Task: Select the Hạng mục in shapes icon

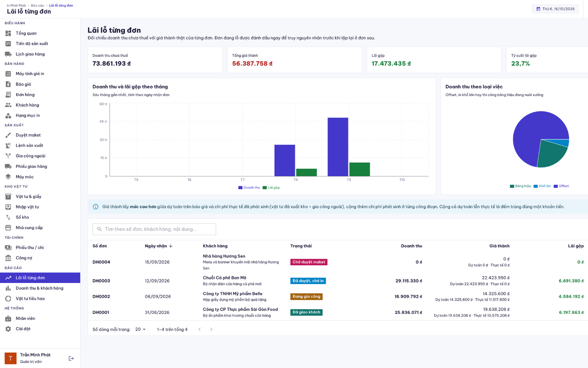Action: click(8, 116)
